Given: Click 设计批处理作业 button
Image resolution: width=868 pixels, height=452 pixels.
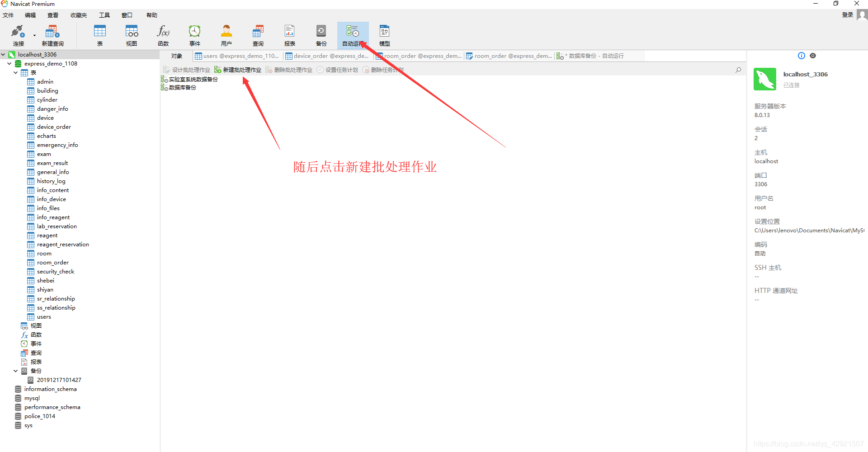Looking at the screenshot, I should [187, 70].
